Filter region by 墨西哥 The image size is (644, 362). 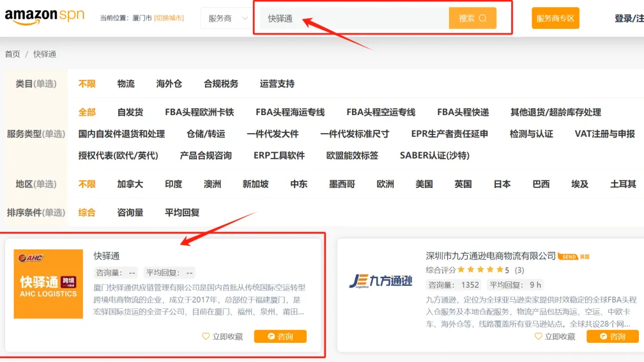342,184
